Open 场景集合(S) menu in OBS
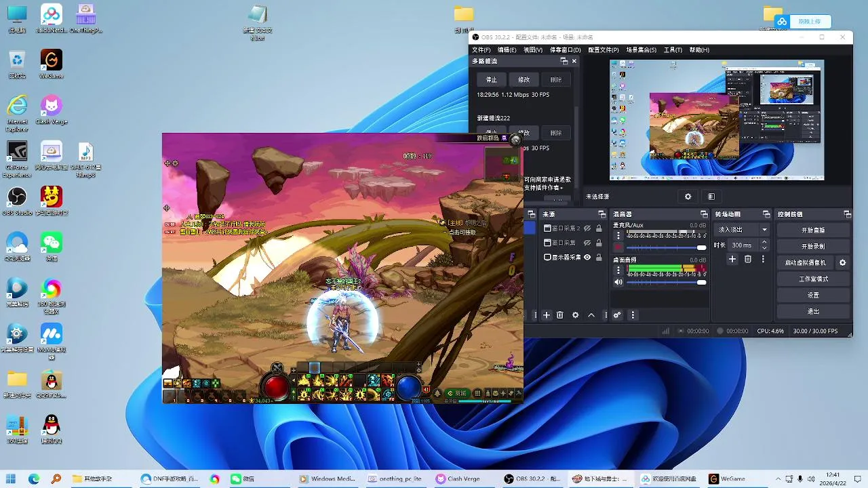The width and height of the screenshot is (868, 488). point(641,50)
